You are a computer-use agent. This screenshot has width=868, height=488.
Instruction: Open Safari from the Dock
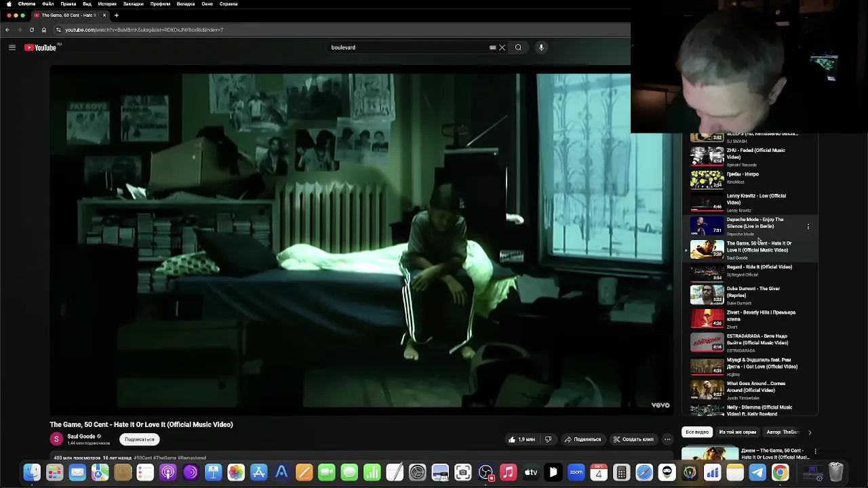click(644, 472)
